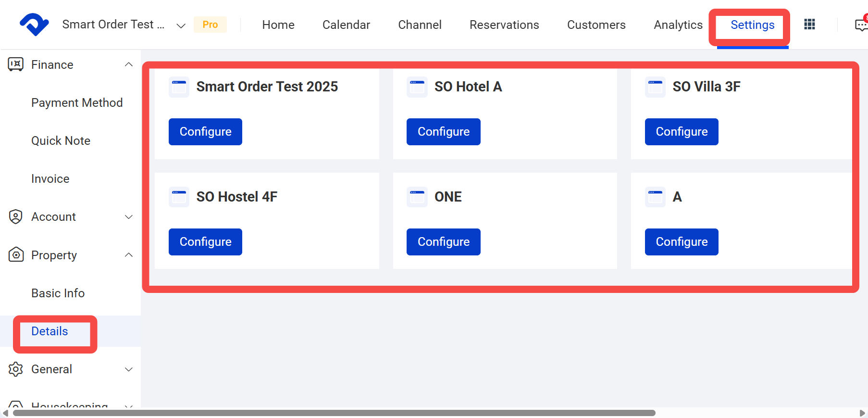Click the scrollbar right arrow
868x418 pixels.
(862, 413)
